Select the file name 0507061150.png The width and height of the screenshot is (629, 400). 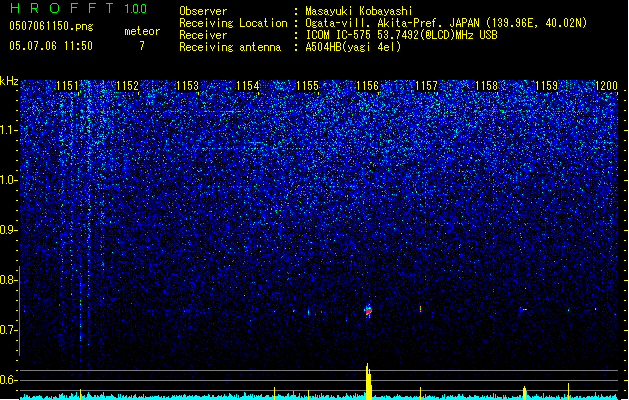click(51, 27)
